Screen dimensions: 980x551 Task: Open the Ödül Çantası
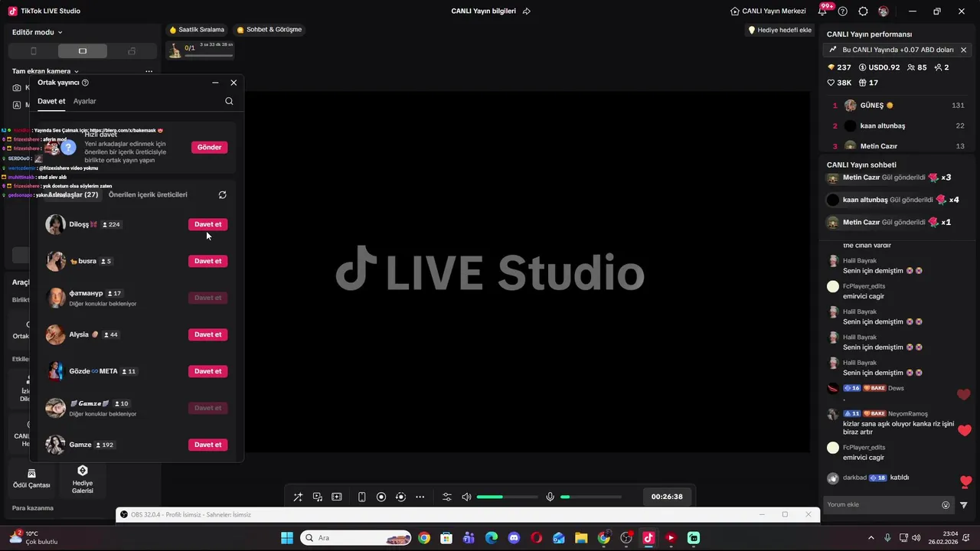tap(31, 479)
